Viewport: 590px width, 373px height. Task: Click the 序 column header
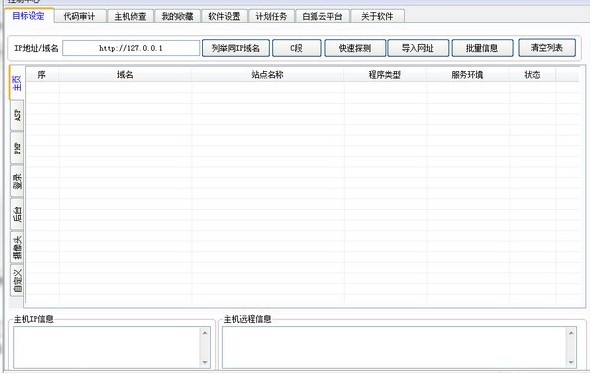tap(42, 75)
